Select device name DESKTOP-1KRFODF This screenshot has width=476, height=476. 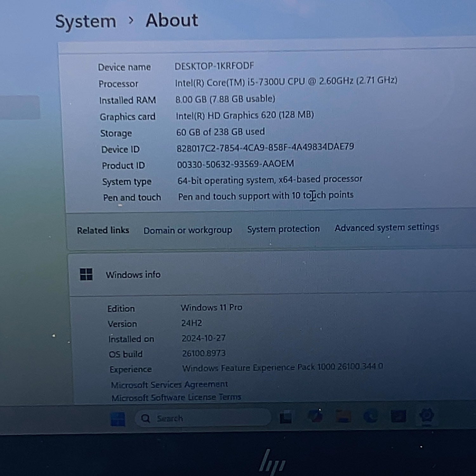[x=214, y=66]
